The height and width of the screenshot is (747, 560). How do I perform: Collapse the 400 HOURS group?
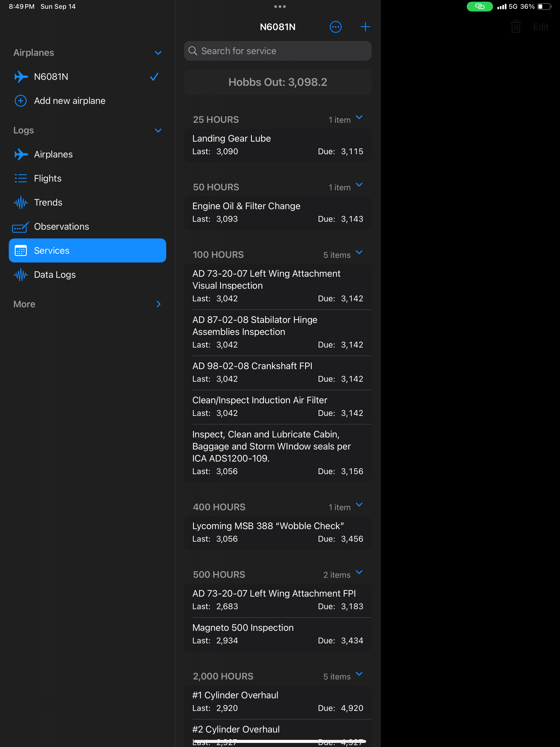click(x=359, y=505)
